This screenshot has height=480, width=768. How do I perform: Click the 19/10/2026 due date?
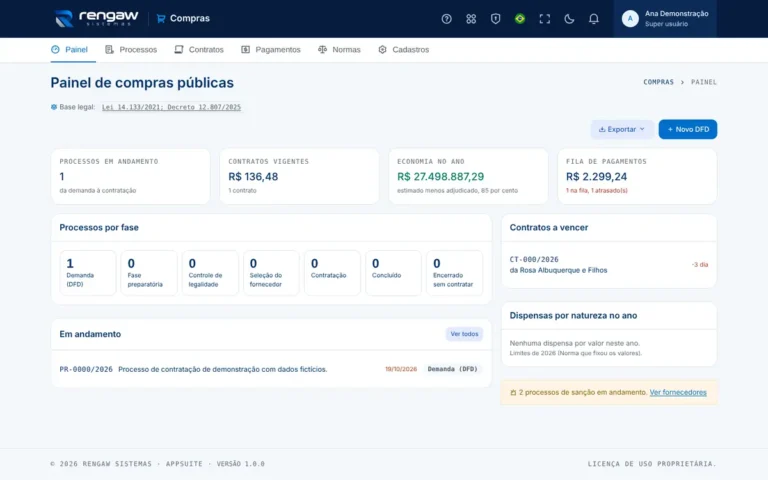[x=401, y=369]
